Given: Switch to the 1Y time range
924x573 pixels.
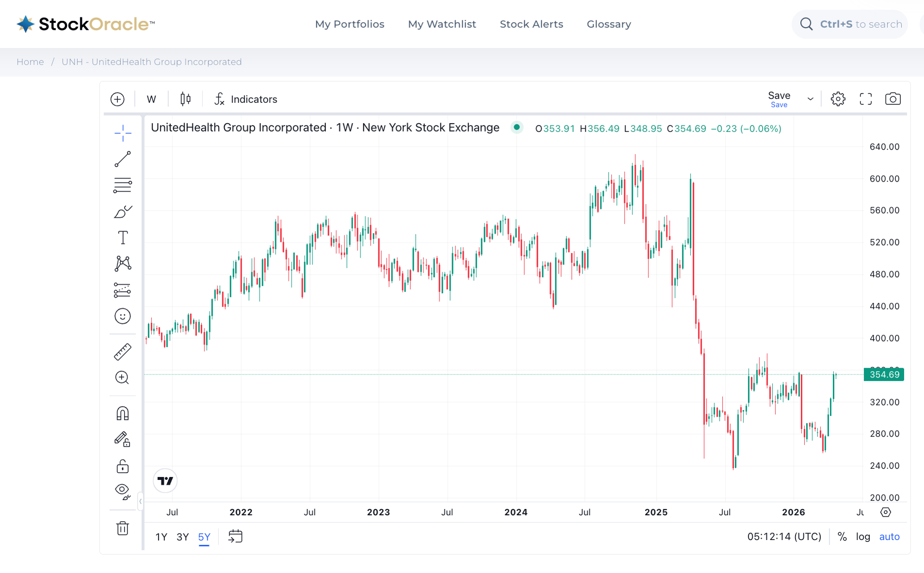Looking at the screenshot, I should pyautogui.click(x=161, y=537).
